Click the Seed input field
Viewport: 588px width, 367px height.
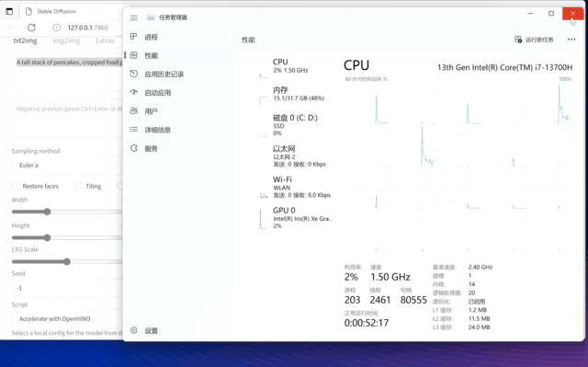tap(67, 288)
